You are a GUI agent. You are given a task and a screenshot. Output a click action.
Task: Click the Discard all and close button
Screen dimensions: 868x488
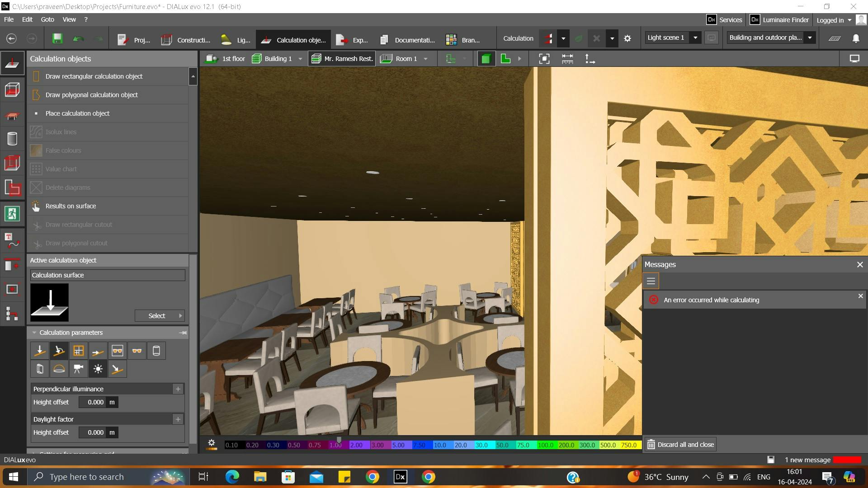(680, 444)
